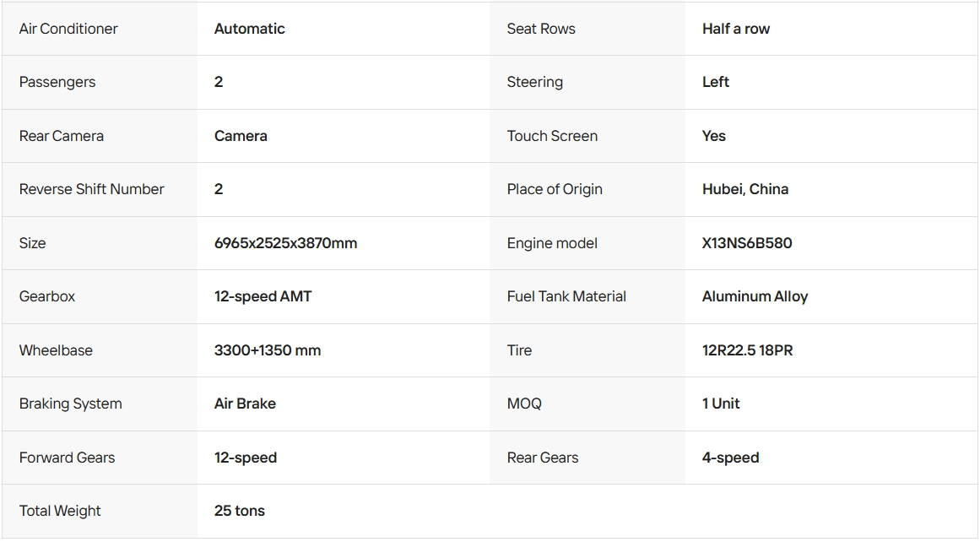The height and width of the screenshot is (542, 980).
Task: Click the Rear Gears 4-speed value
Action: 731,458
